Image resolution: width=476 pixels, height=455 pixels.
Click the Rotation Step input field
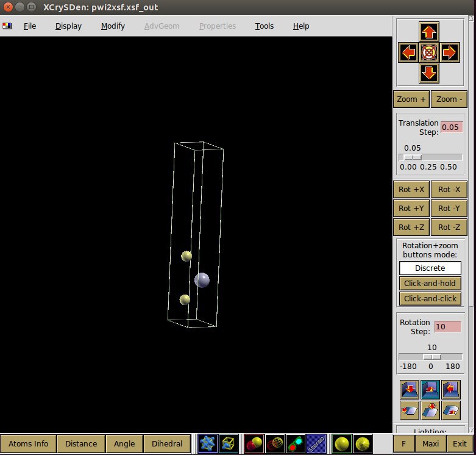tap(448, 326)
